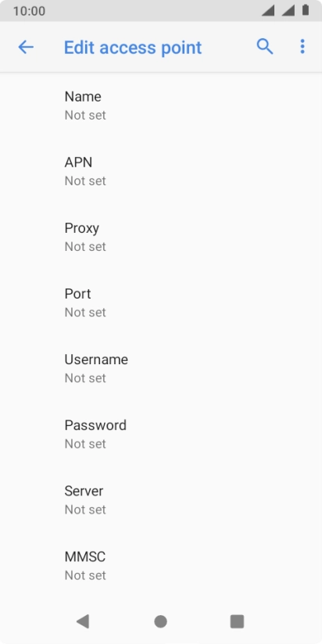
Task: Tap the battery icon in status bar
Action: tap(306, 10)
